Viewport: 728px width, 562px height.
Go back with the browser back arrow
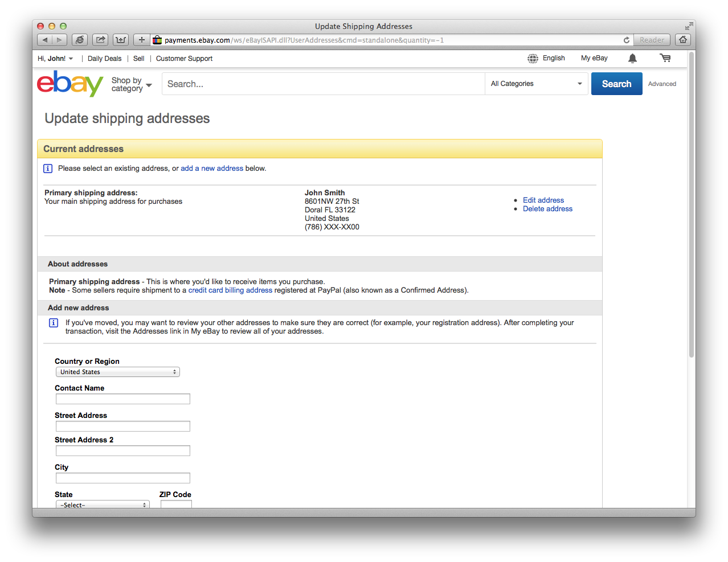(x=45, y=40)
